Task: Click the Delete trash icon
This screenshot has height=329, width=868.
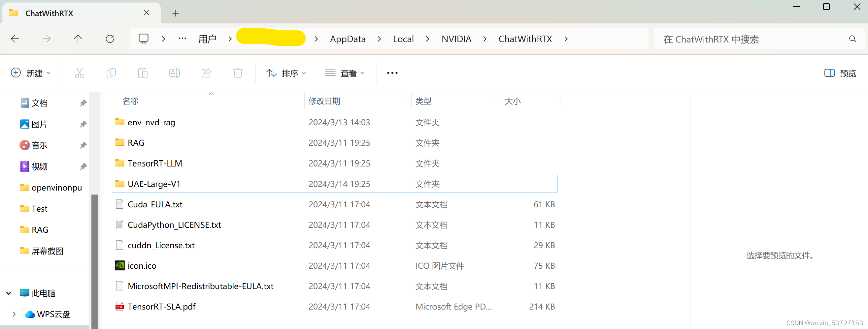Action: tap(238, 73)
